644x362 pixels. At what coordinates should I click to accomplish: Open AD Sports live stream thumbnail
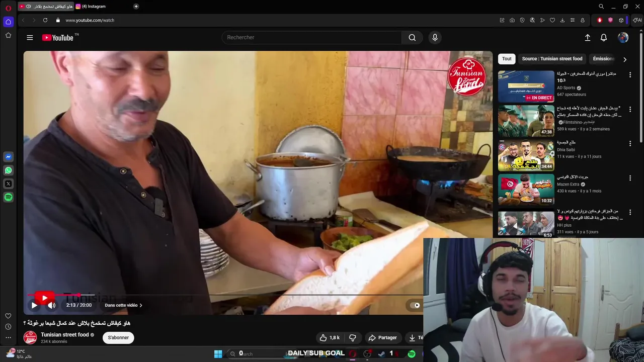(526, 86)
